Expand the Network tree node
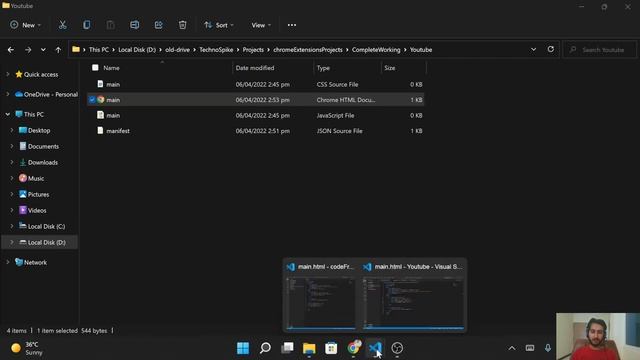Screen dimensions: 640x360 (7, 262)
